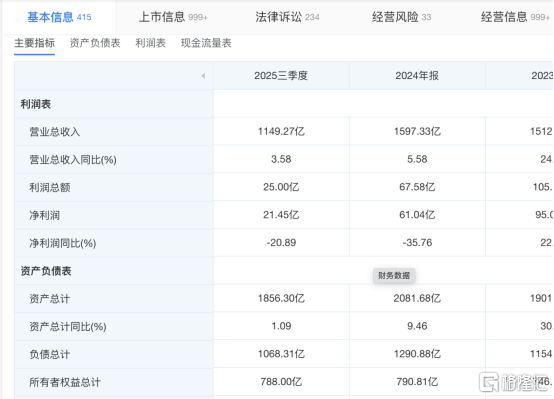Screen dimensions: 554x399
Task: Open the 经营信息 tab
Action: point(515,17)
